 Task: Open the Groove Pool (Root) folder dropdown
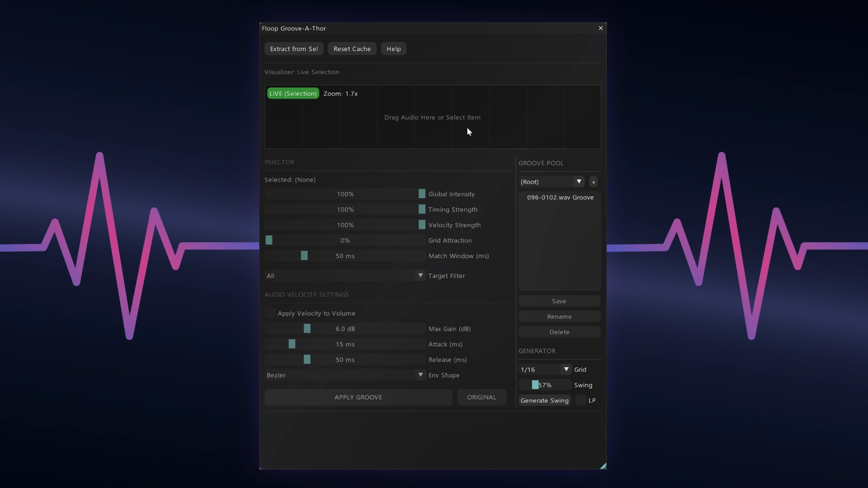pos(552,182)
